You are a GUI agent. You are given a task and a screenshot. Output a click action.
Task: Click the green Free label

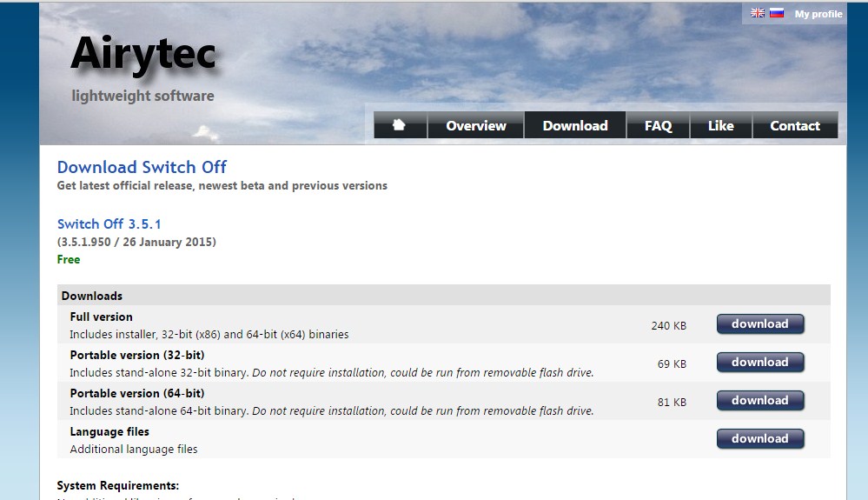[x=69, y=259]
